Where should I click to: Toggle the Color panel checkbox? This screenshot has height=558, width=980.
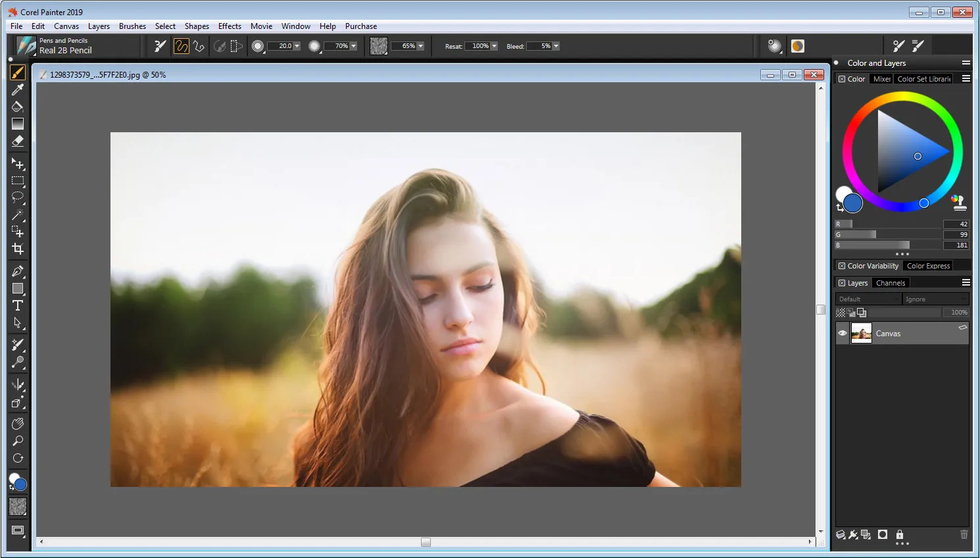pyautogui.click(x=842, y=79)
